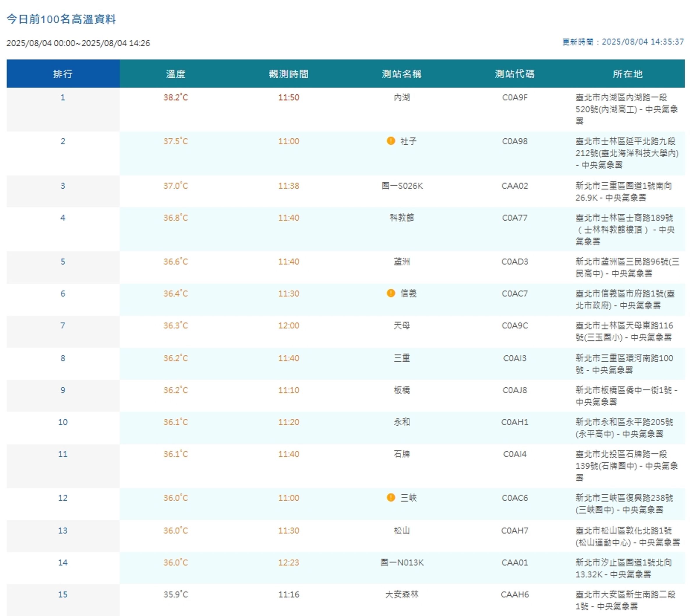Image resolution: width=699 pixels, height=616 pixels.
Task: Click the date range 2025/08/04 00:00~14:26
Action: coord(78,43)
